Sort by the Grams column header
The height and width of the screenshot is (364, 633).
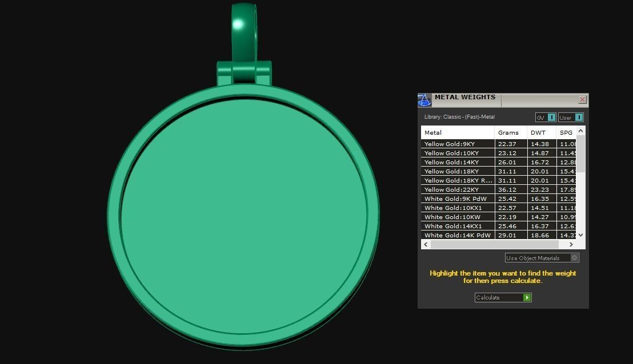pyautogui.click(x=511, y=132)
